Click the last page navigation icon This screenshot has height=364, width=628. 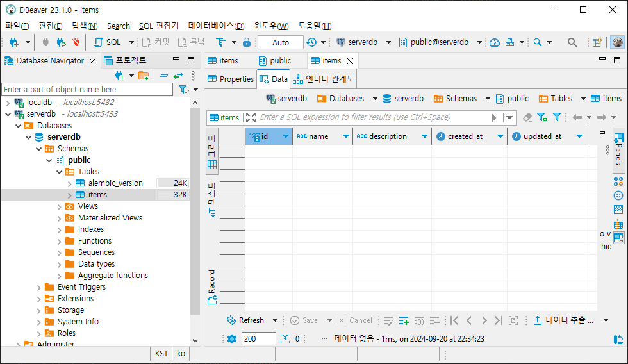(499, 320)
